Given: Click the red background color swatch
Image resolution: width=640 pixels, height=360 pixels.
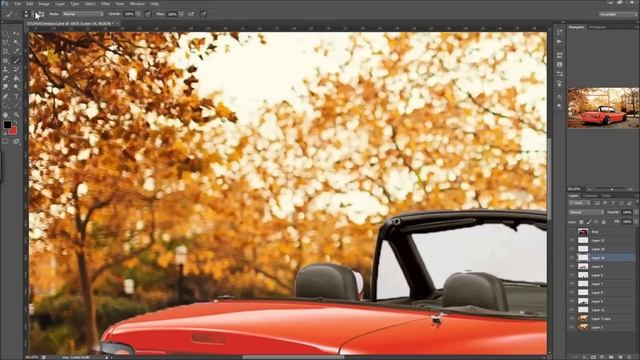Looking at the screenshot, I should pyautogui.click(x=13, y=131).
